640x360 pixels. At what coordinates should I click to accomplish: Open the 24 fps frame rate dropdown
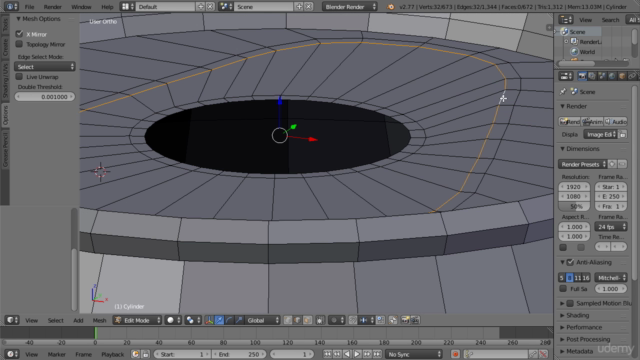pyautogui.click(x=611, y=227)
